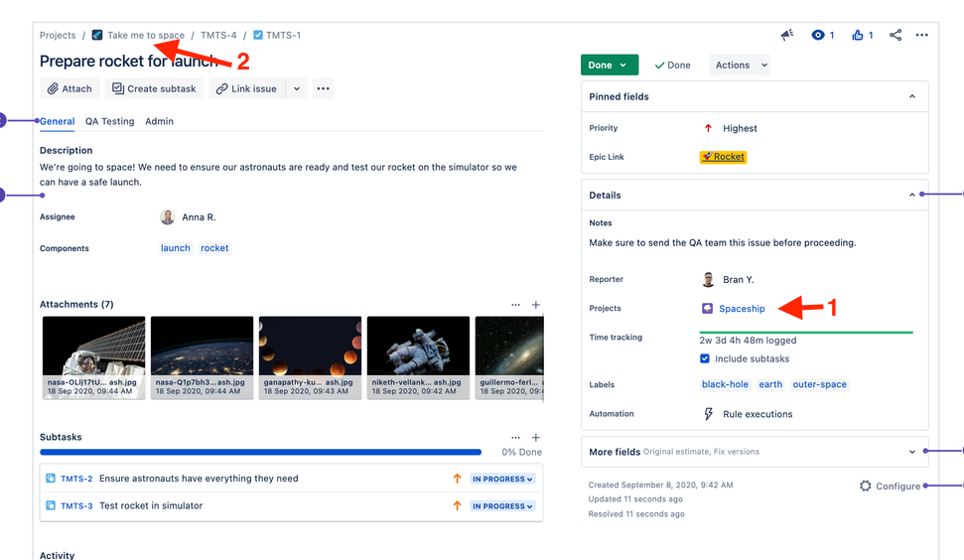The image size is (964, 560).
Task: Click TMTS-2 priority arrow icon
Action: [457, 479]
